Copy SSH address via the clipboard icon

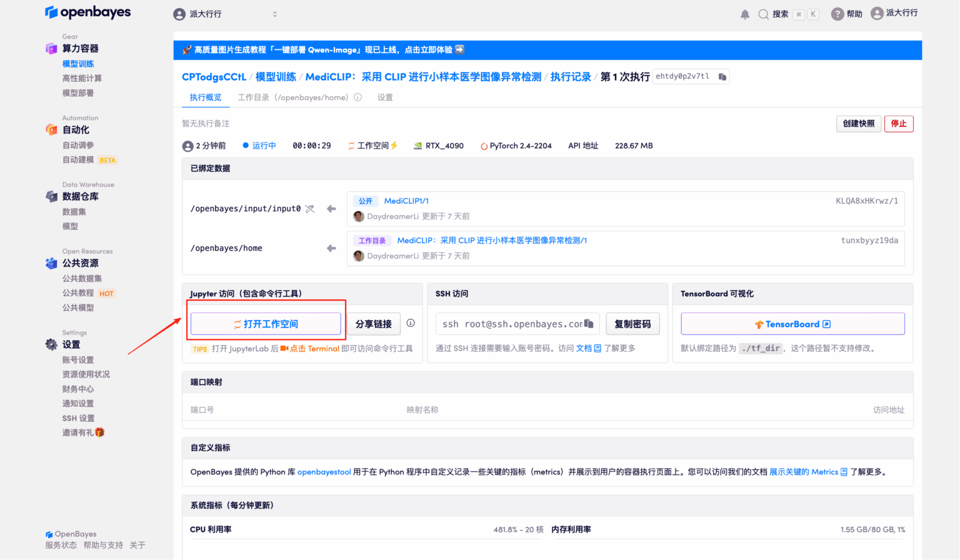588,324
